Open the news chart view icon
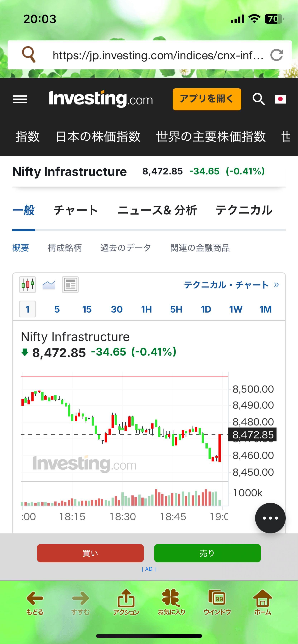 [70, 284]
